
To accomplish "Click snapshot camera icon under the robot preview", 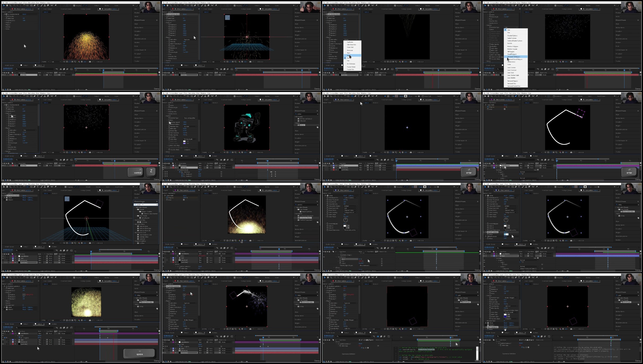I will pyautogui.click(x=250, y=152).
